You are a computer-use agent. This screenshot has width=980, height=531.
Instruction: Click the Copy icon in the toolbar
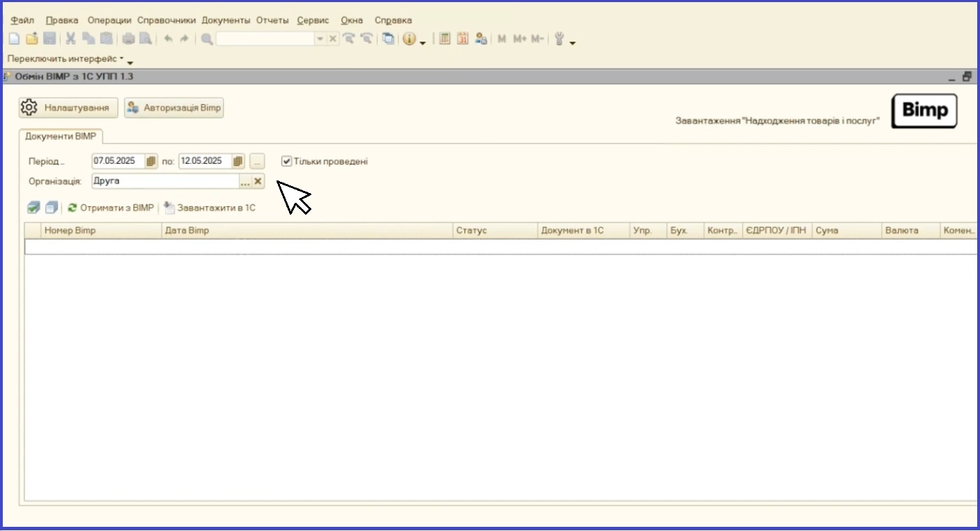click(x=88, y=40)
